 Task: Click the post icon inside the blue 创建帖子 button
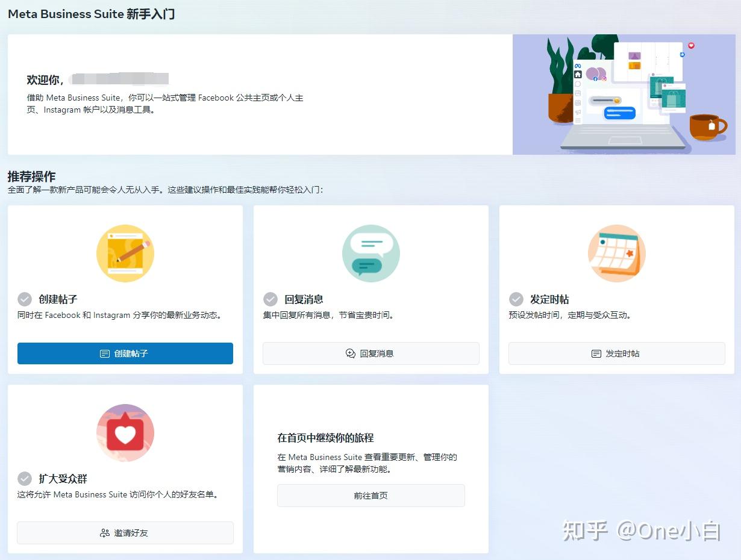pyautogui.click(x=104, y=353)
